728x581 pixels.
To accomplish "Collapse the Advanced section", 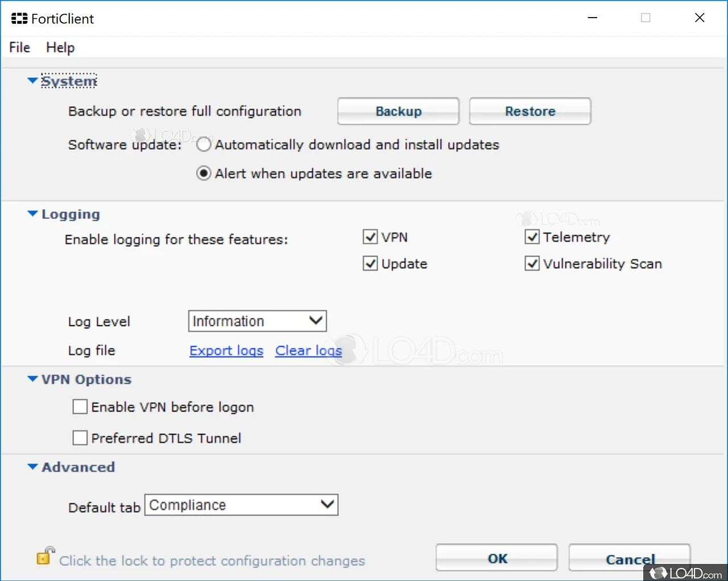I will [33, 467].
